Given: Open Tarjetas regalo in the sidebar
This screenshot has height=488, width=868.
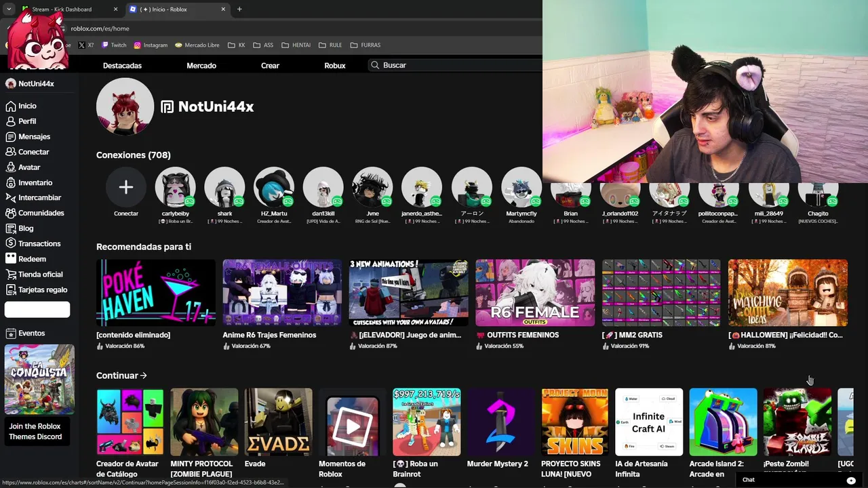Looking at the screenshot, I should click(37, 289).
